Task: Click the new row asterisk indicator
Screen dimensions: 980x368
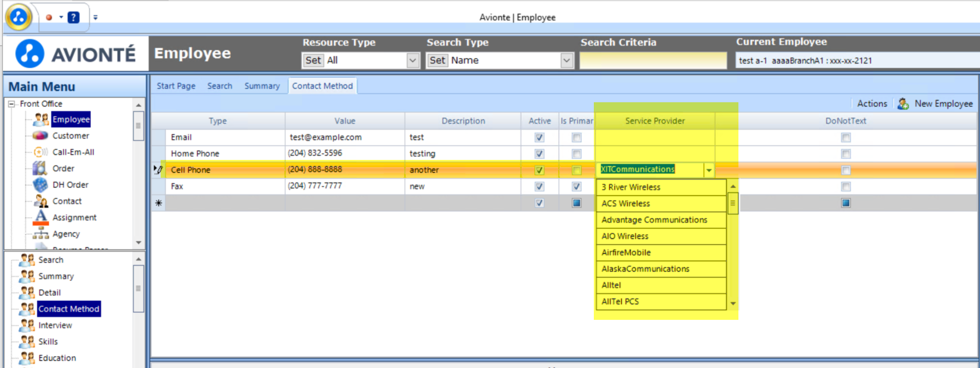Action: [x=158, y=203]
